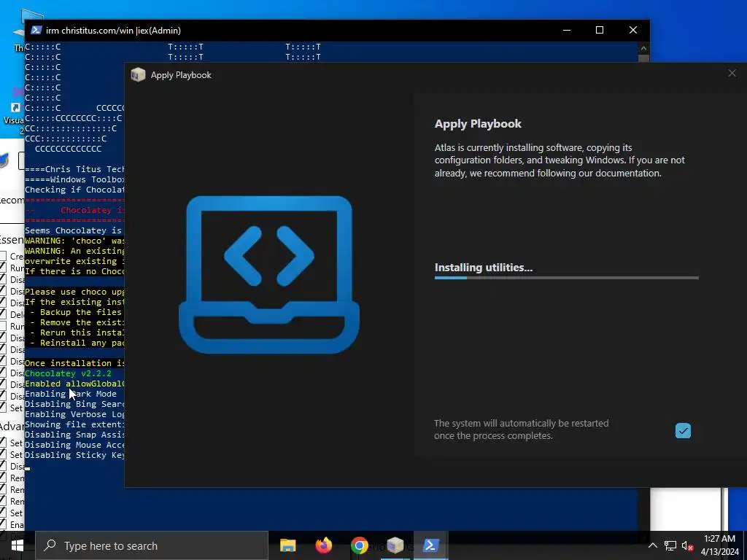Click the PowerShell icon in the console title bar
Image resolution: width=747 pixels, height=560 pixels.
[36, 30]
